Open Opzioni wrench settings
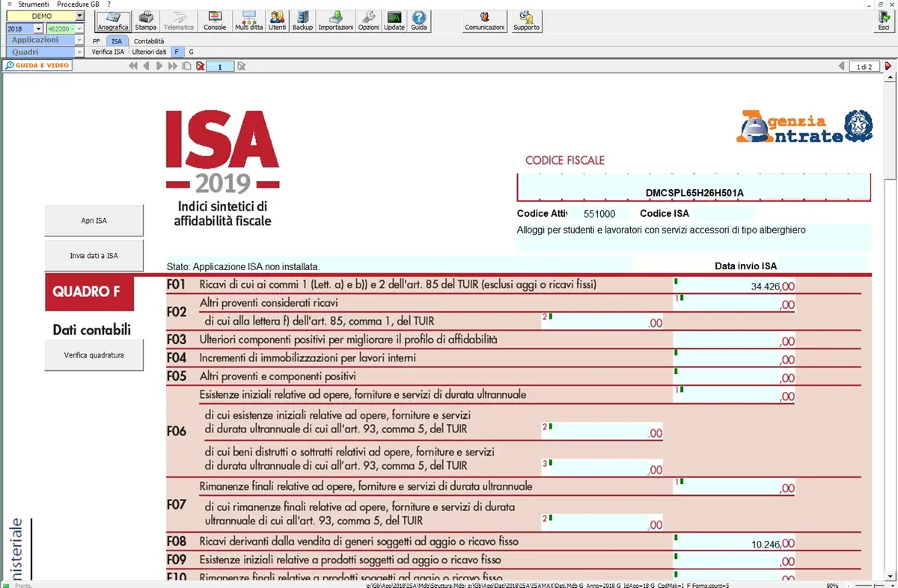Screen dimensions: 898x588 coord(368,21)
